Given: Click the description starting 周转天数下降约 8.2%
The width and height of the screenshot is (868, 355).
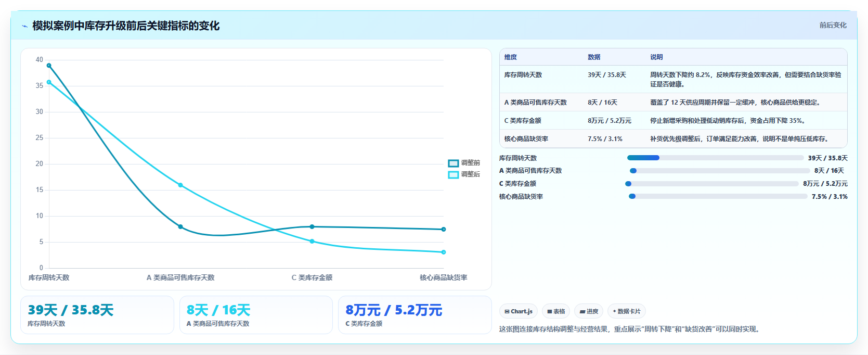Looking at the screenshot, I should click(x=746, y=80).
